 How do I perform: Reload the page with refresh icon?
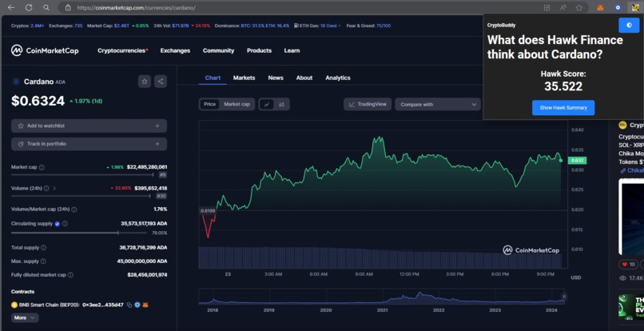point(29,7)
